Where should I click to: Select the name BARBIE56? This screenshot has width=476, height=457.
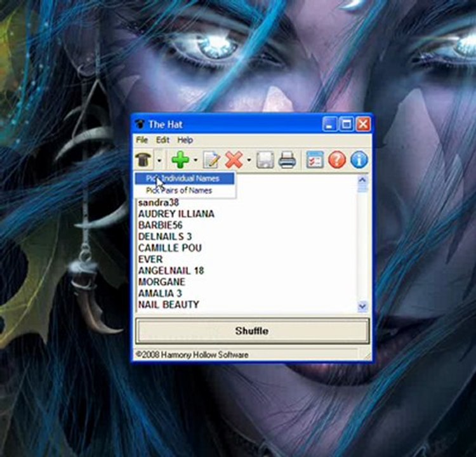click(161, 225)
